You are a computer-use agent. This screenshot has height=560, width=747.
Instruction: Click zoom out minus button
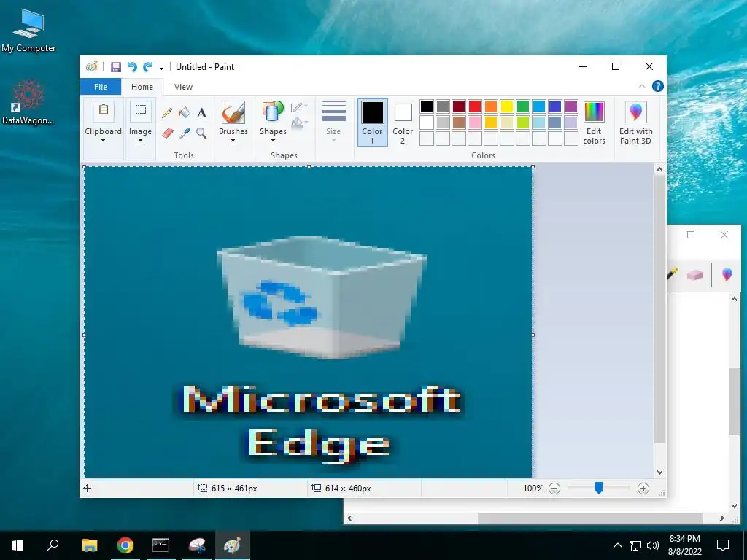click(554, 489)
